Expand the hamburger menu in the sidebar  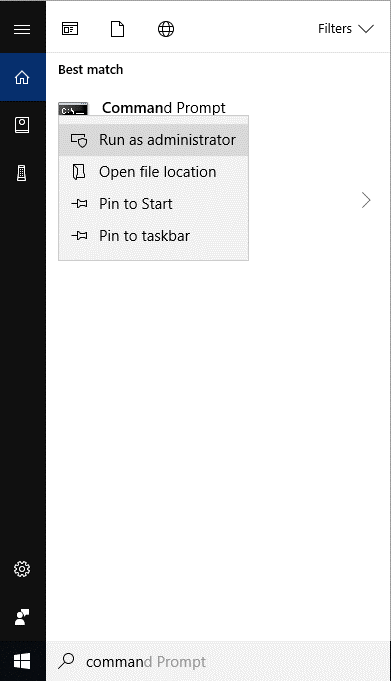(x=22, y=29)
